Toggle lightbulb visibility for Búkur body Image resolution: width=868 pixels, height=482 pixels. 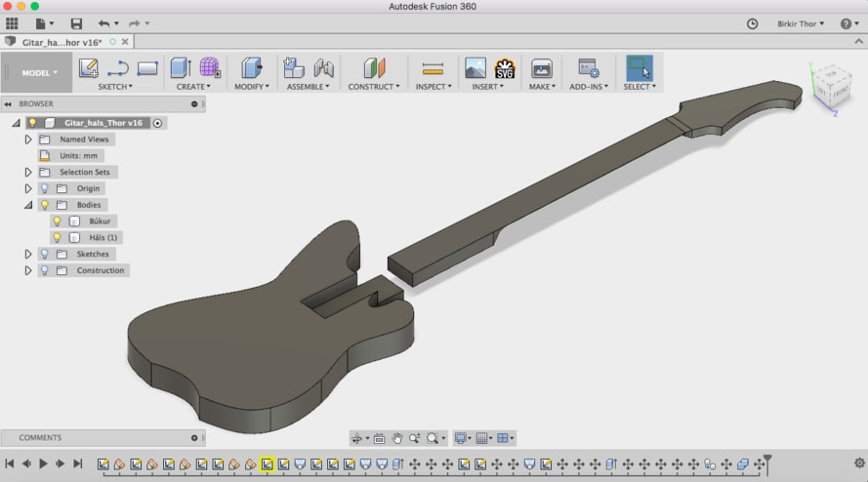pos(57,221)
